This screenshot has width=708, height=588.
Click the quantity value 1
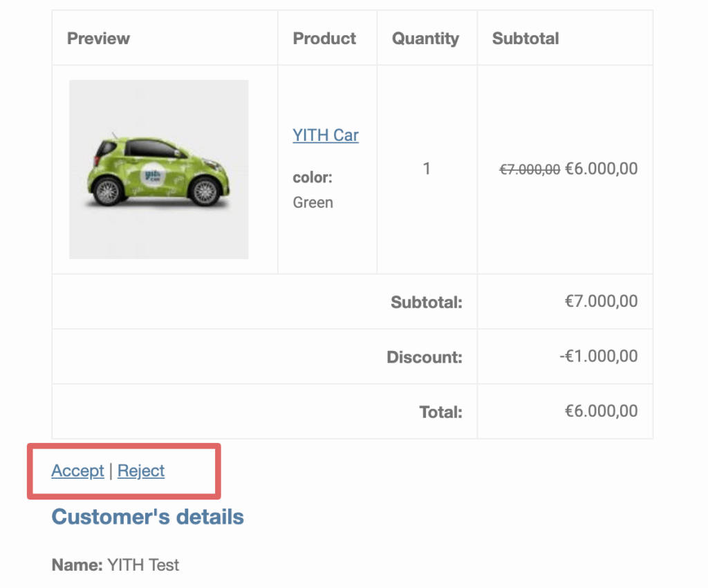tap(427, 169)
